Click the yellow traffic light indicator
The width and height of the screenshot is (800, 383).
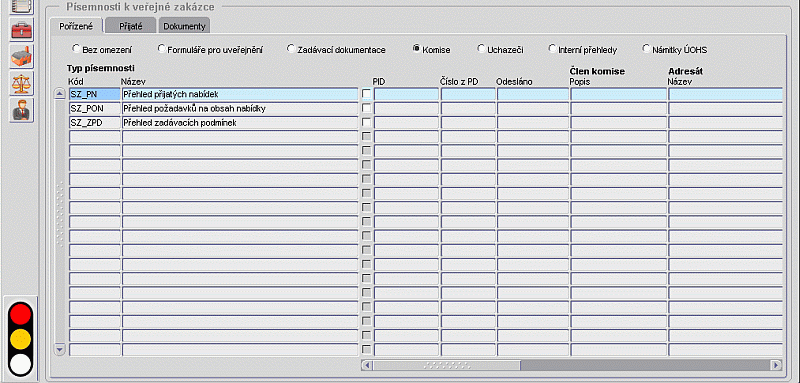tap(21, 339)
